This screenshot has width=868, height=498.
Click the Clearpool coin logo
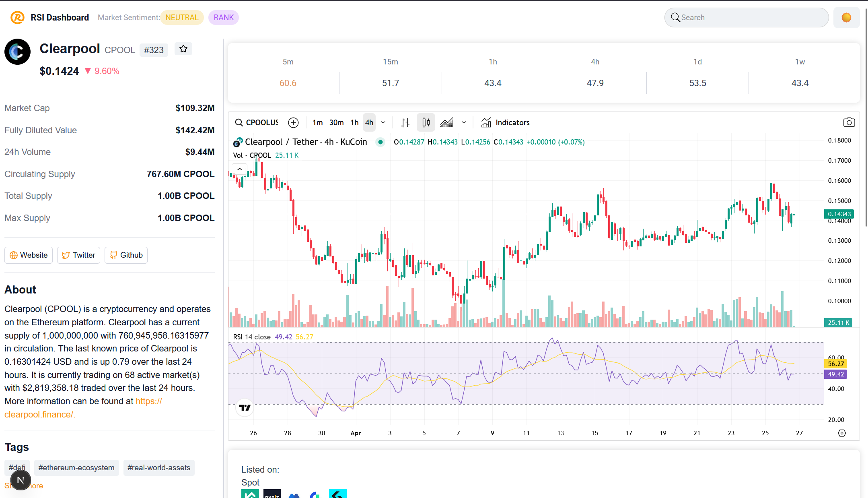17,52
